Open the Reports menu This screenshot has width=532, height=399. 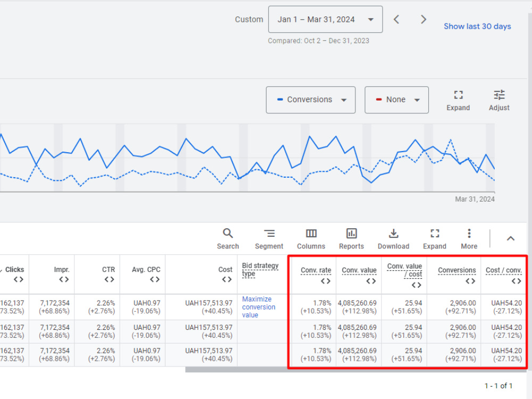click(351, 239)
